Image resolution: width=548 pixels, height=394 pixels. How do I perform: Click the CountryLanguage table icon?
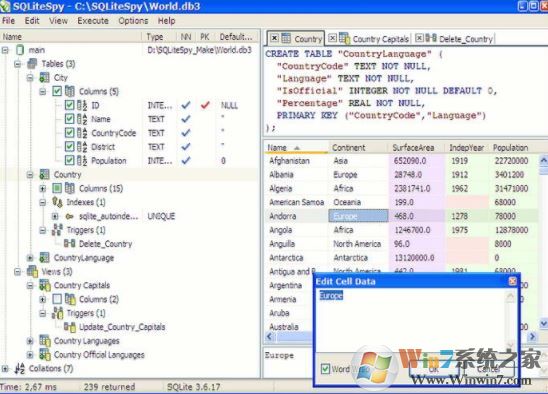pos(44,258)
